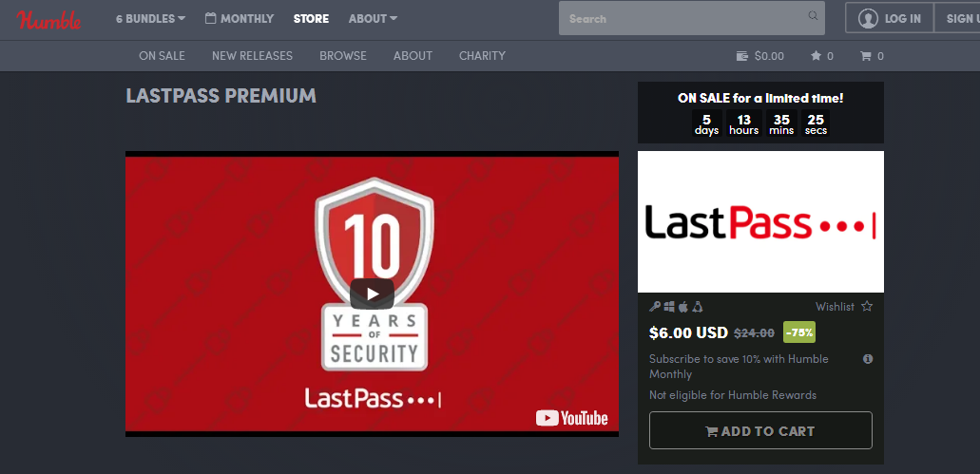This screenshot has height=474, width=980.
Task: Click the Windows platform icon
Action: pyautogui.click(x=669, y=307)
